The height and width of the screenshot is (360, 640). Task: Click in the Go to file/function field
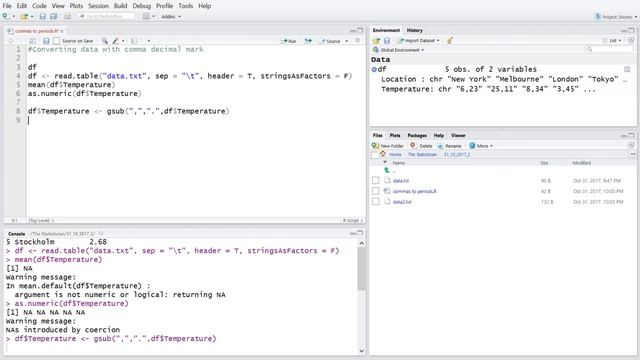(107, 16)
